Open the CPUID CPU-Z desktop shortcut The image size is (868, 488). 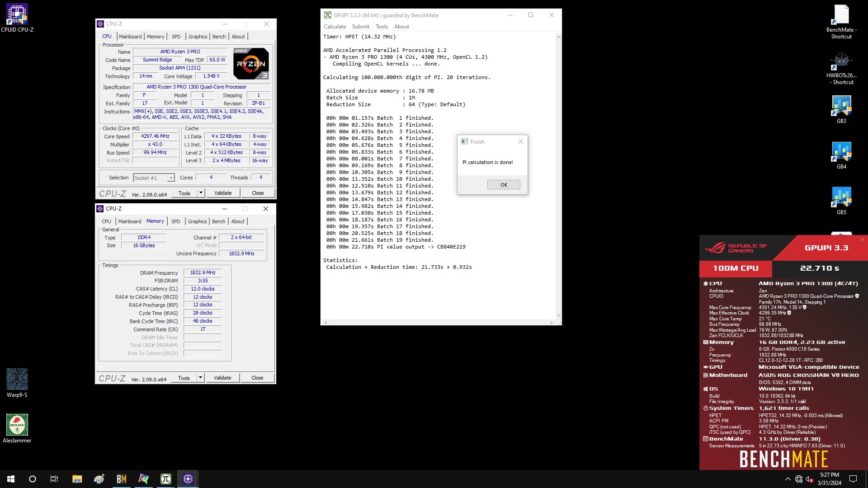point(17,18)
